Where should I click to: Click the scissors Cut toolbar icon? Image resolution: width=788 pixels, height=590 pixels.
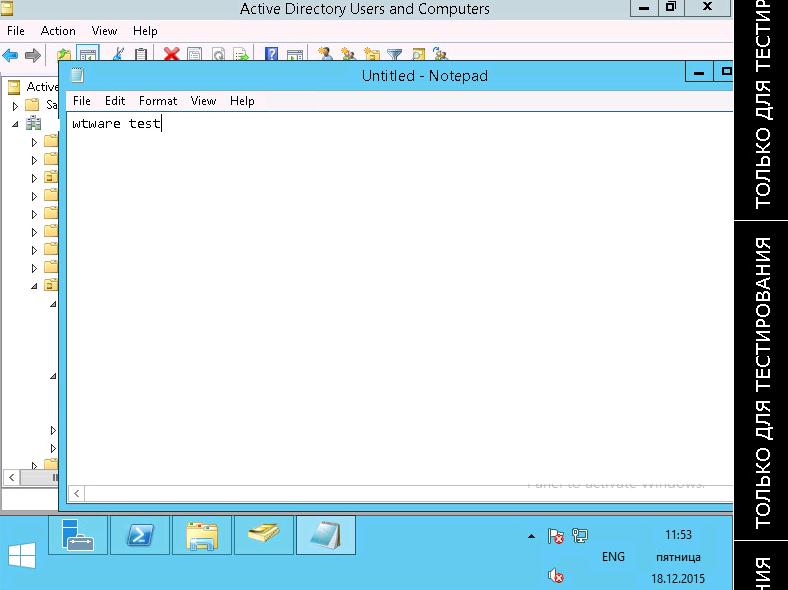click(118, 55)
